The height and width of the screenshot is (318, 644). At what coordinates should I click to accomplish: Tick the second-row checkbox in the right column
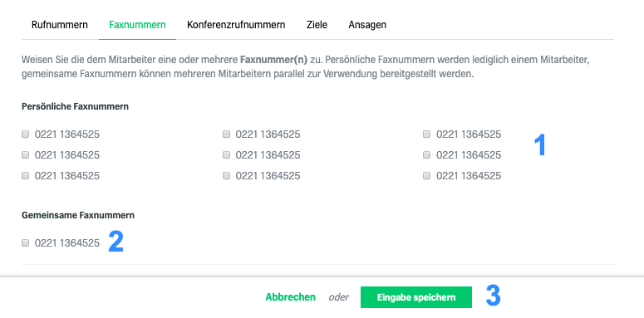pyautogui.click(x=427, y=154)
